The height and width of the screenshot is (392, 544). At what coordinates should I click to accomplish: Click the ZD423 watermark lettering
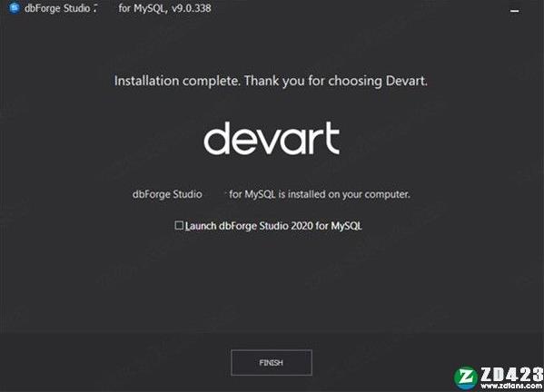(511, 375)
